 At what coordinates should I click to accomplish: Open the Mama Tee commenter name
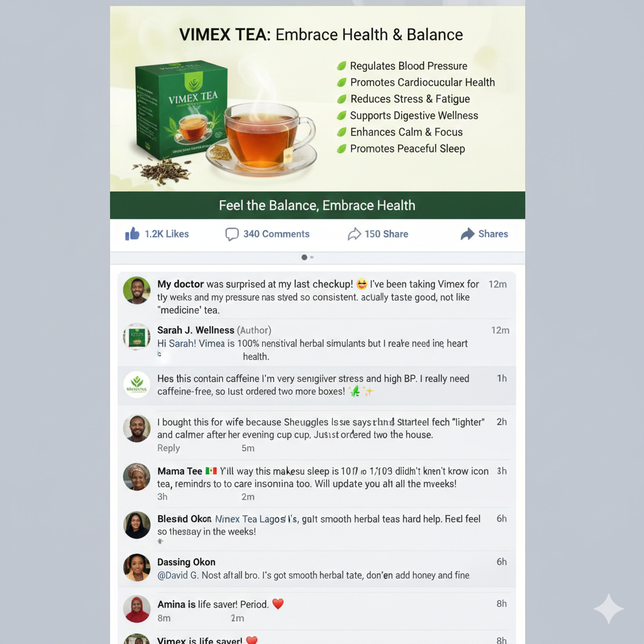(179, 471)
